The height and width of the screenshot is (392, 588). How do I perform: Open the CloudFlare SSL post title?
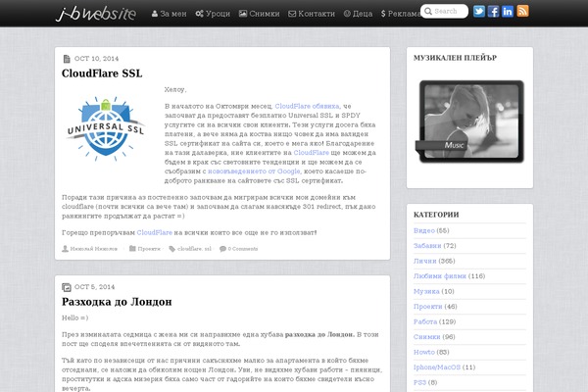click(102, 73)
